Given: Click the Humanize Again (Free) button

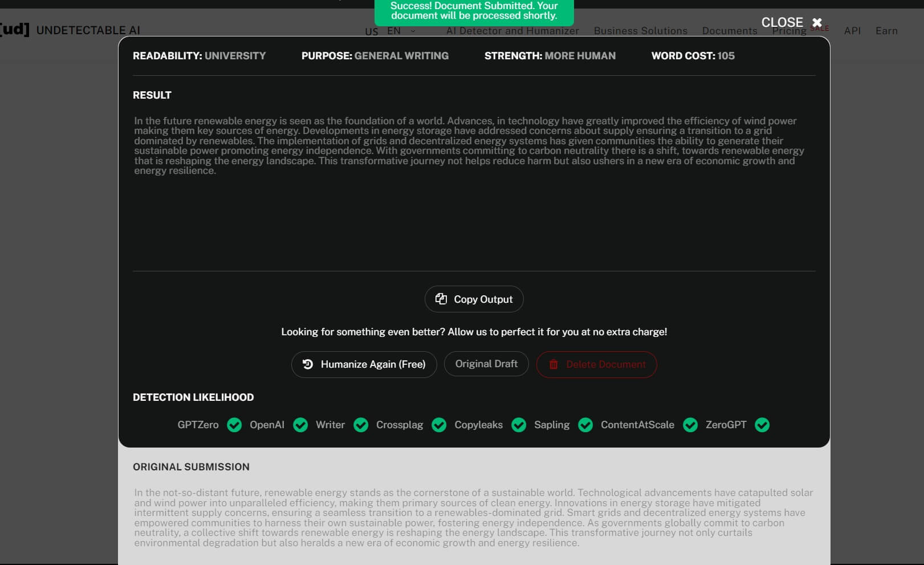Looking at the screenshot, I should (364, 364).
